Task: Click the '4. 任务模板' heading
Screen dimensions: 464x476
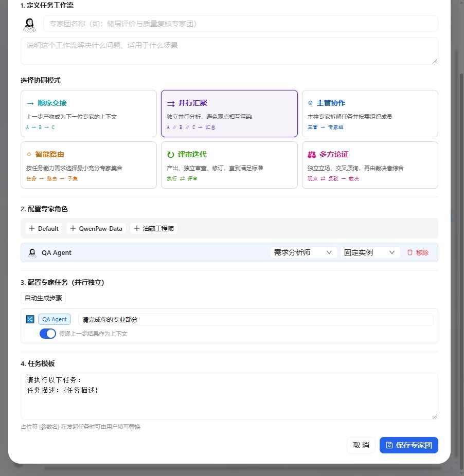Action: tap(38, 363)
